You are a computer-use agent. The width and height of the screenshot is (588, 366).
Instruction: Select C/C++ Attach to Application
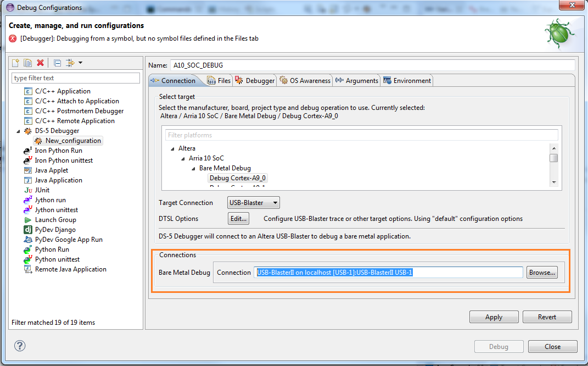(x=77, y=101)
